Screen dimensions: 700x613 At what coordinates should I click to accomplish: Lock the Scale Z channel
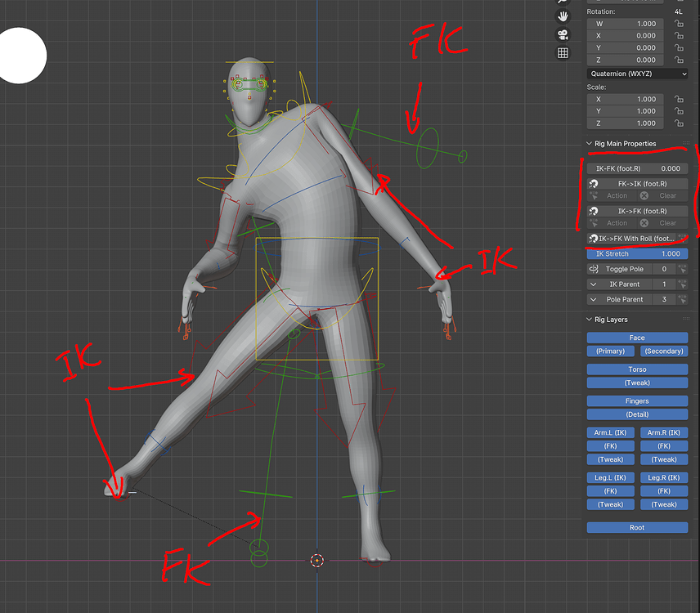[679, 123]
